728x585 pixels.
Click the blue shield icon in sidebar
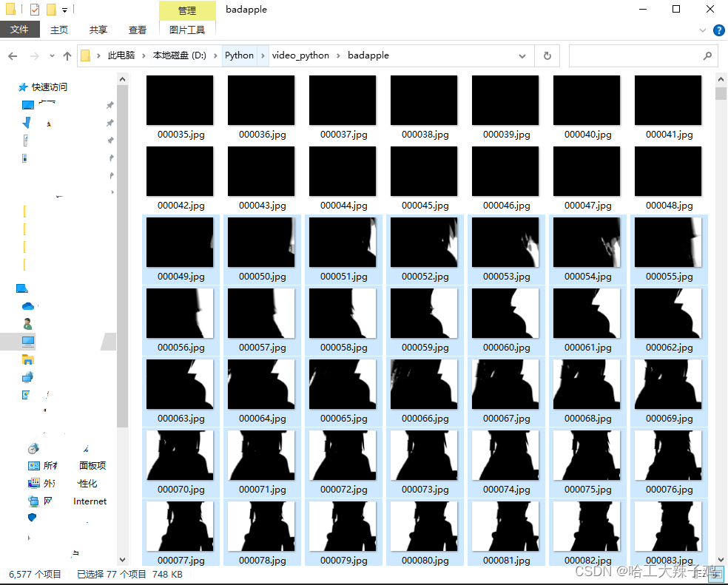32,517
